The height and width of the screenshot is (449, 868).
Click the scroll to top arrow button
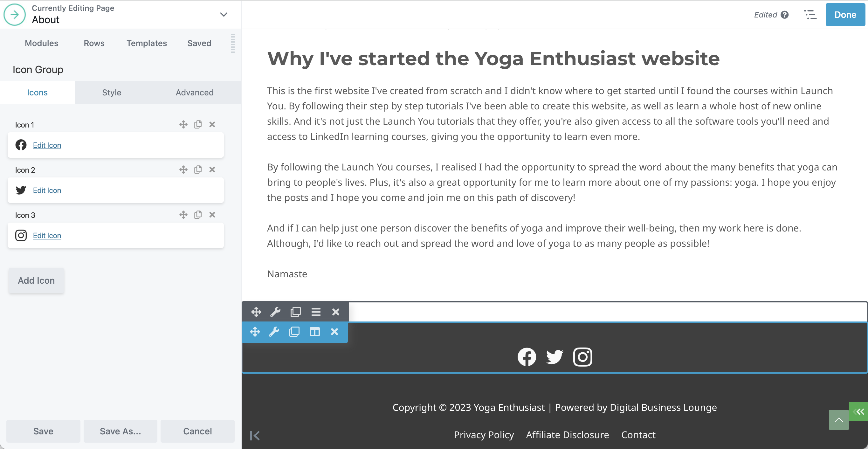pyautogui.click(x=838, y=420)
